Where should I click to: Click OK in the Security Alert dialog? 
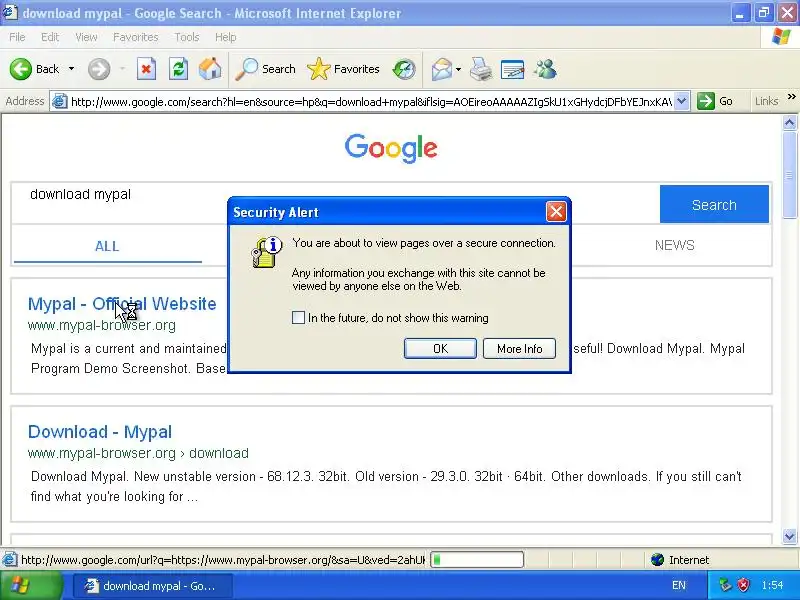pyautogui.click(x=440, y=348)
